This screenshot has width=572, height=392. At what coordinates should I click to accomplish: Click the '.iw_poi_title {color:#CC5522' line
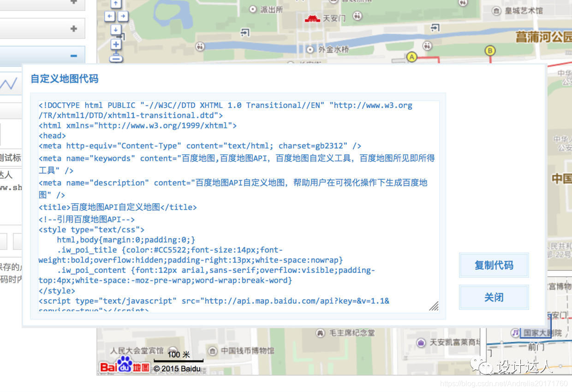[191, 255]
